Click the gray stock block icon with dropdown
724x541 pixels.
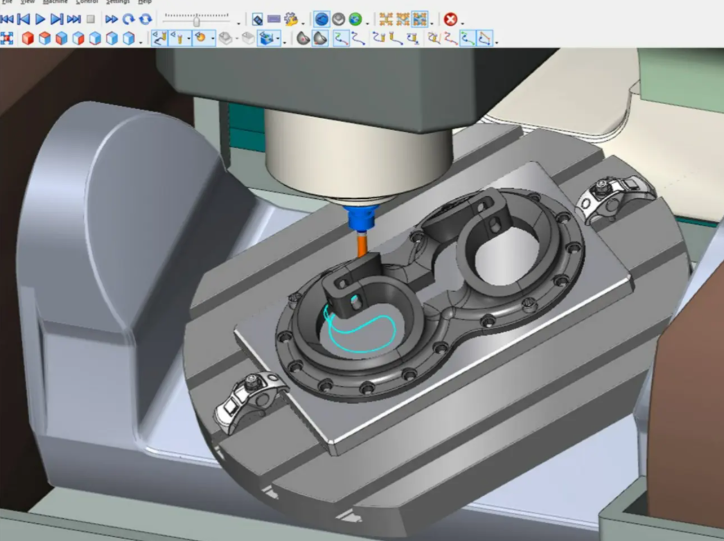(x=225, y=38)
